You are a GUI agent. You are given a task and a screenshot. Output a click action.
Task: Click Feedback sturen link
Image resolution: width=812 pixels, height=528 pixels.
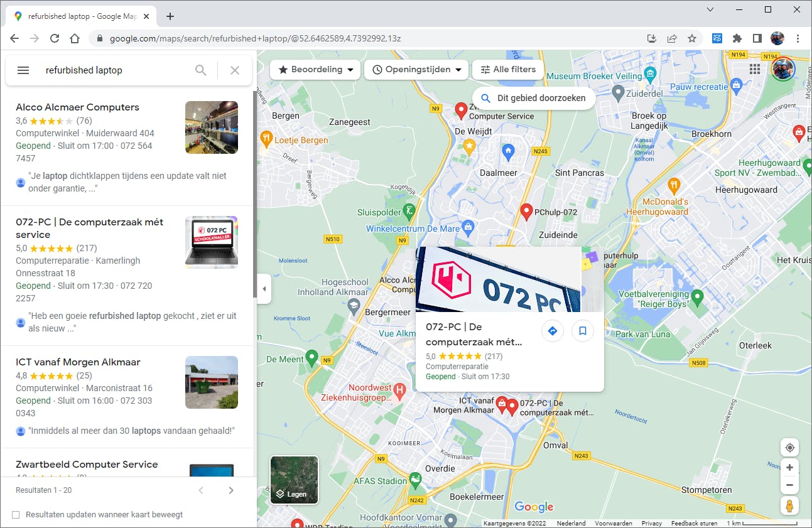pos(694,523)
